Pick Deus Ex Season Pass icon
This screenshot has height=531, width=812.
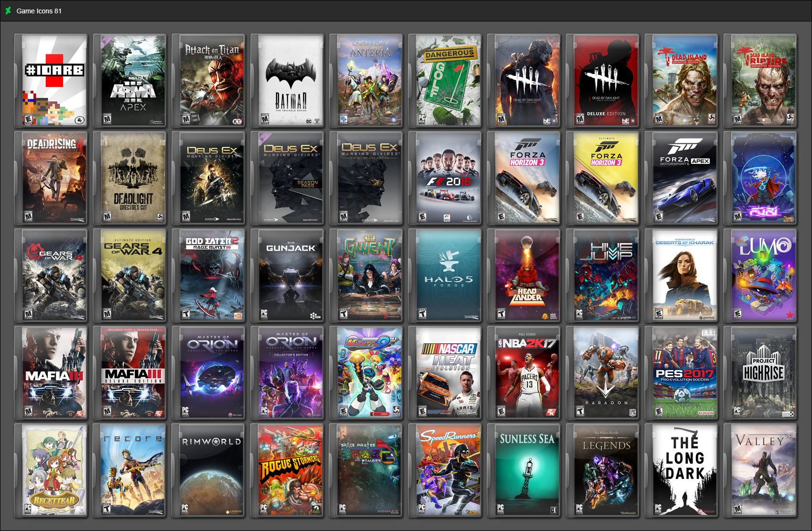tap(288, 179)
